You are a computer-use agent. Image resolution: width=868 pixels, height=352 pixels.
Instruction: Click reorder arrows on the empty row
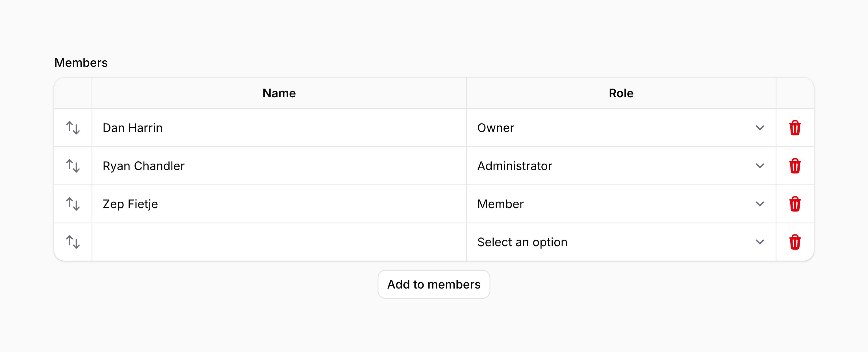coord(73,242)
